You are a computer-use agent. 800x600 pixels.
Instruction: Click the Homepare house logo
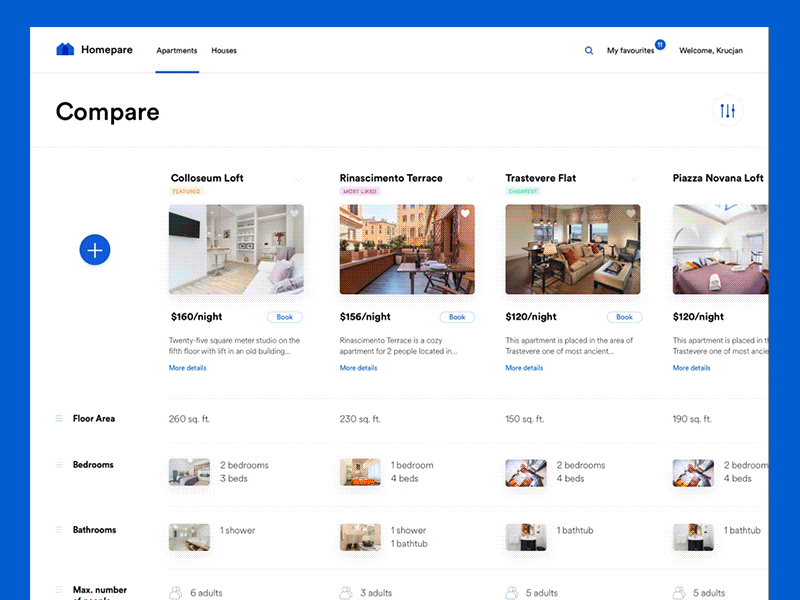64,48
